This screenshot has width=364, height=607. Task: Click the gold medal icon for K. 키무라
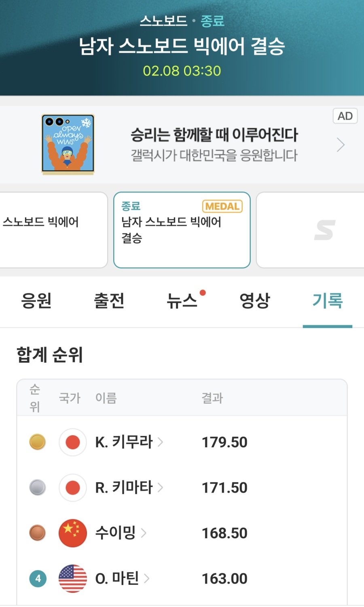click(x=37, y=442)
